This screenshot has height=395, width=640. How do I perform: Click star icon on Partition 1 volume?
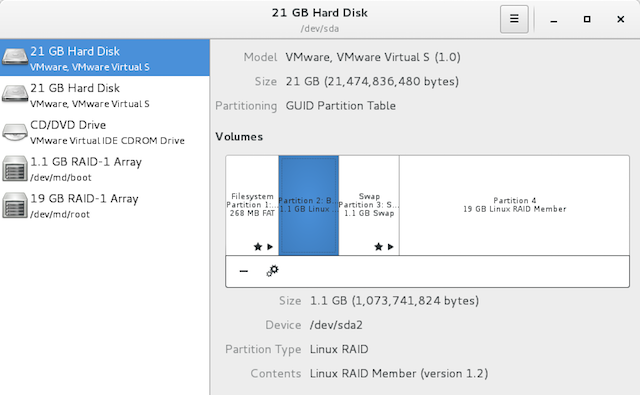[258, 246]
